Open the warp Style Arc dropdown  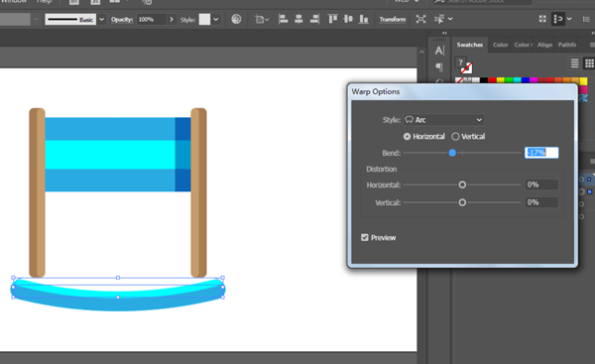[x=443, y=120]
